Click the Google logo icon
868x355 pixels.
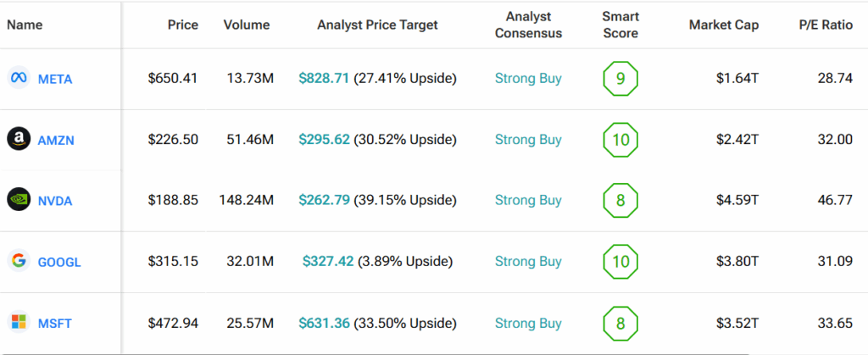point(18,261)
